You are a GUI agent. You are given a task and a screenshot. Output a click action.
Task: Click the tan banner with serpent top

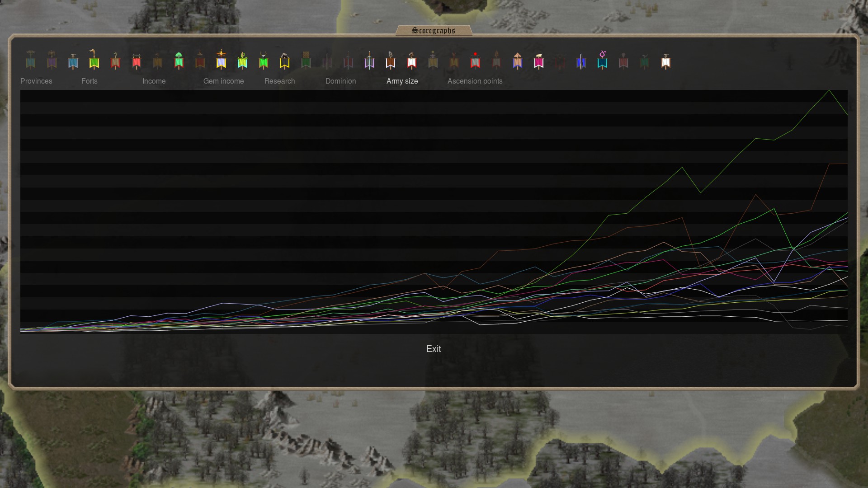pyautogui.click(x=115, y=60)
